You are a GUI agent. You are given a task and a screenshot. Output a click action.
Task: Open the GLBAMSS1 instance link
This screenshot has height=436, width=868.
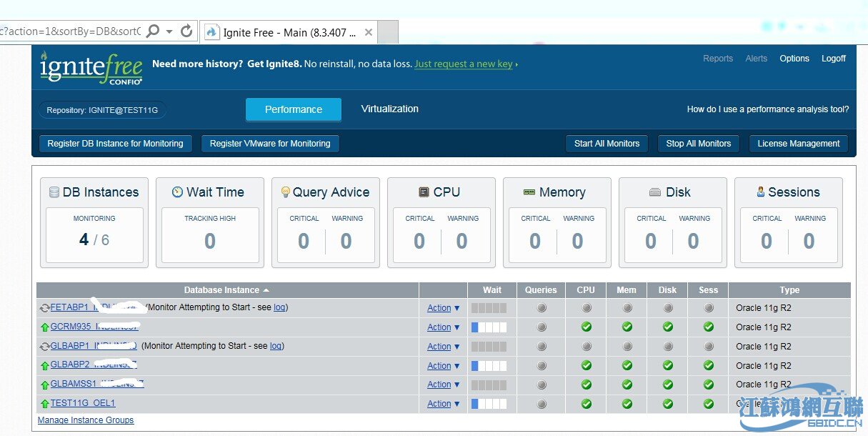(x=96, y=384)
